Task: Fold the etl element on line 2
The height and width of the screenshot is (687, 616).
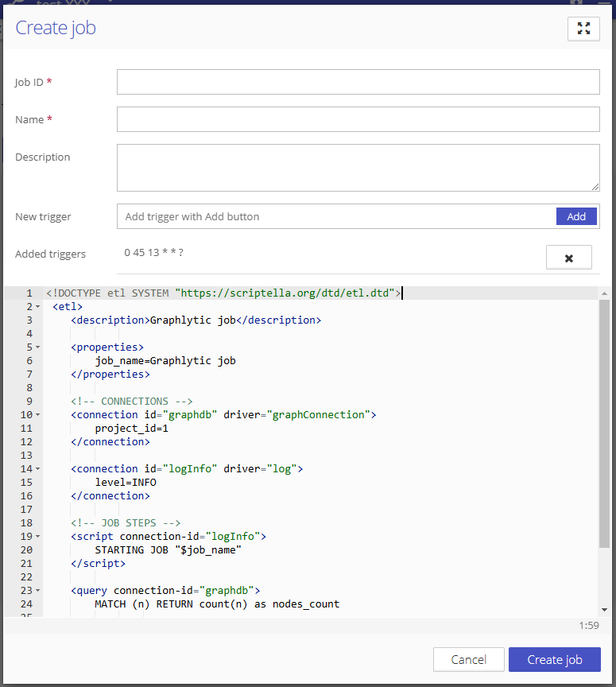Action: 37,307
